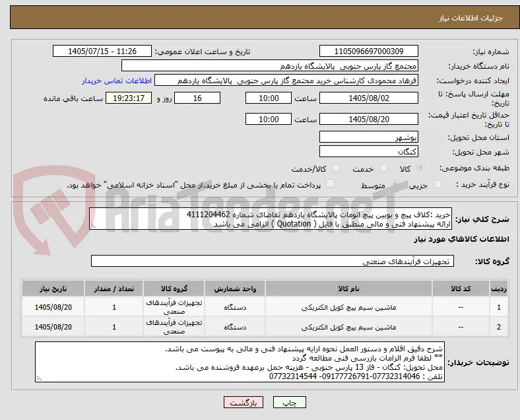Screen dimensions: 520x420
Task: Open the buyer contact info link (اطلاعات تماس خریدار)
Action: click(x=117, y=81)
